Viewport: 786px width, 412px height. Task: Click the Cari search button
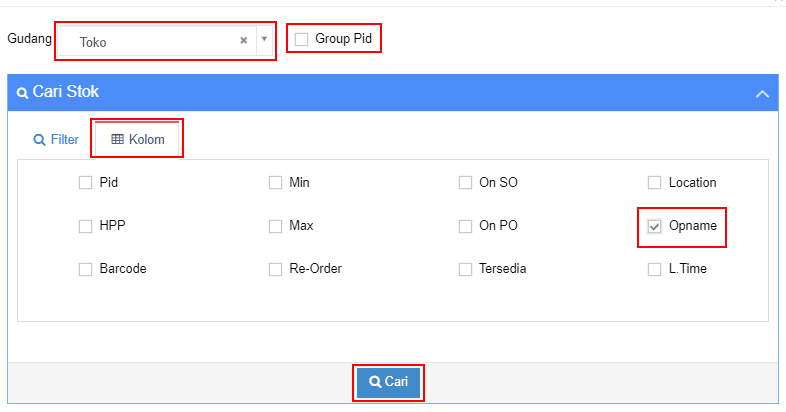coord(388,382)
